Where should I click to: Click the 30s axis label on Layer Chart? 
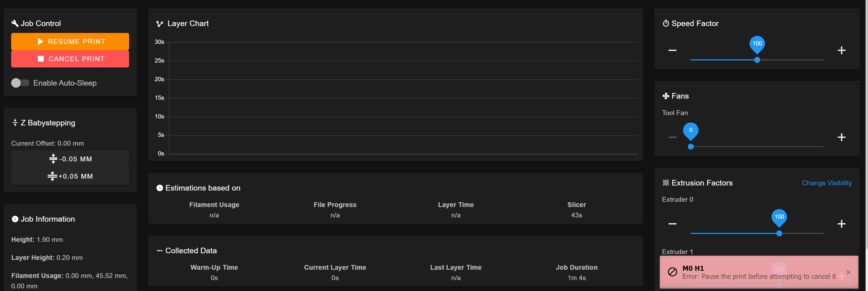point(159,42)
